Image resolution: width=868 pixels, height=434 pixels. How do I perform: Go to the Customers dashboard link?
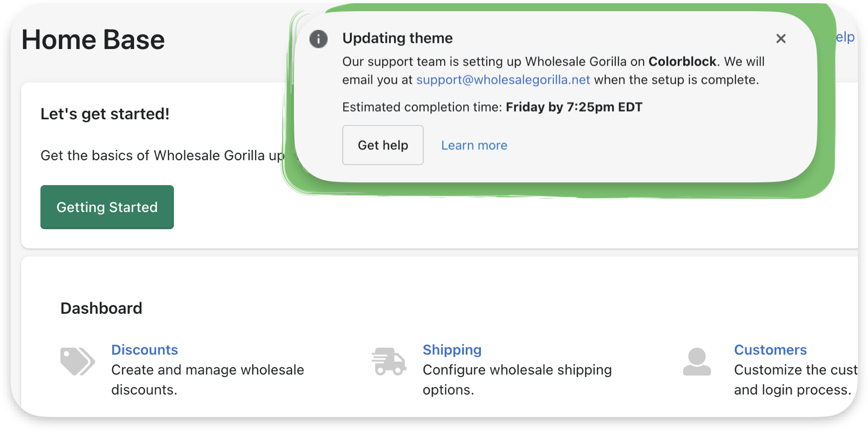(x=770, y=350)
